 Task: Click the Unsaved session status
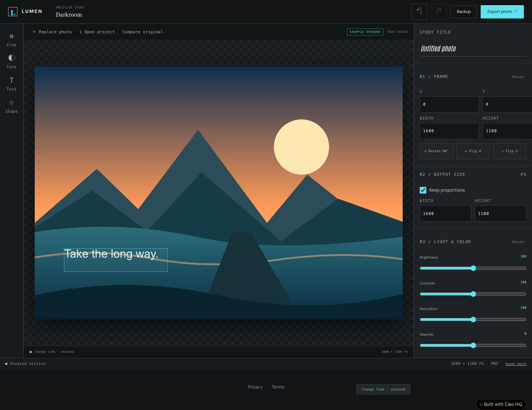point(25,364)
